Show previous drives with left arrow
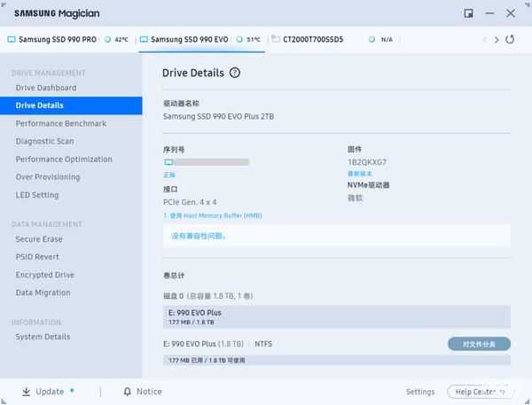 click(x=484, y=40)
